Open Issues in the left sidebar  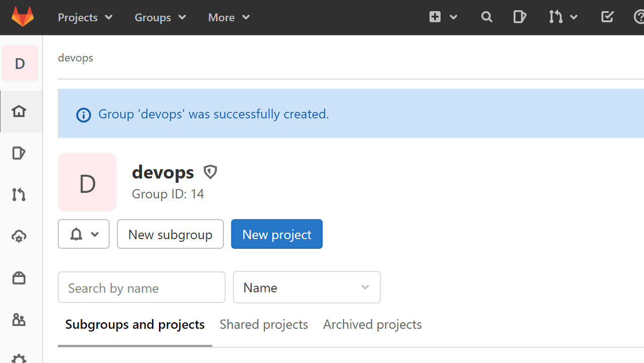click(19, 153)
